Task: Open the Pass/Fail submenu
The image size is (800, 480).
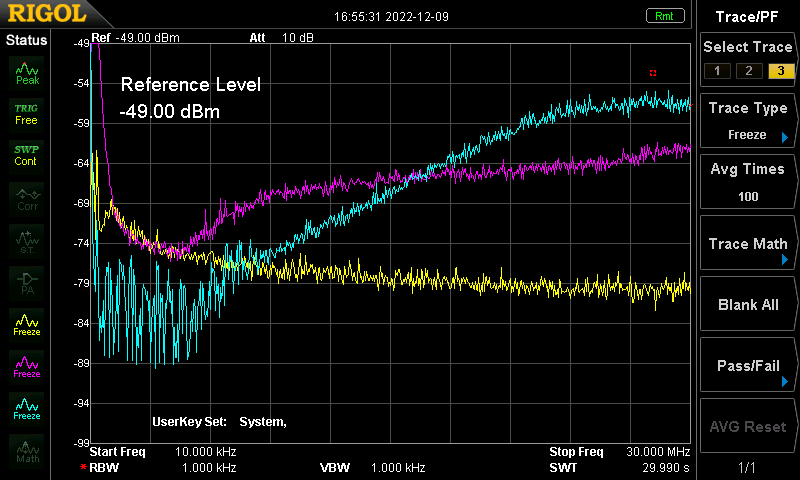Action: [748, 365]
